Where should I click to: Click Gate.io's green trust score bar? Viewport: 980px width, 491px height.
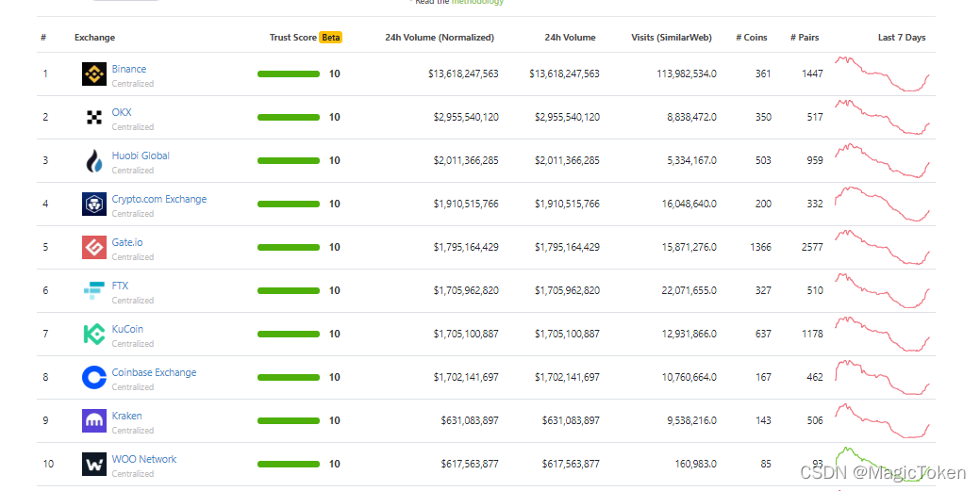click(x=288, y=247)
